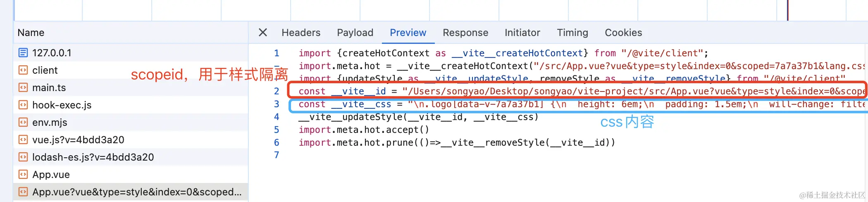Click line number 6 in preview
The image size is (868, 202).
pyautogui.click(x=277, y=142)
